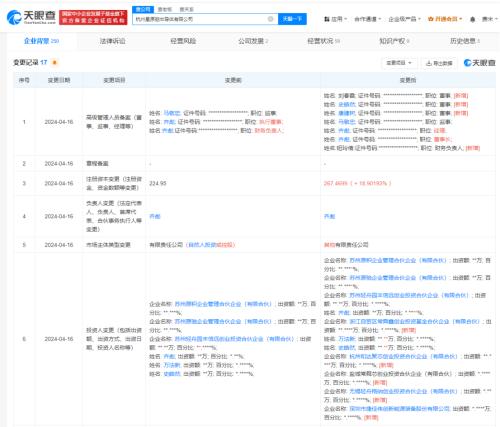500x427 pixels.
Task: Open 马敏忠 link in row 1 变更前
Action: pos(172,113)
